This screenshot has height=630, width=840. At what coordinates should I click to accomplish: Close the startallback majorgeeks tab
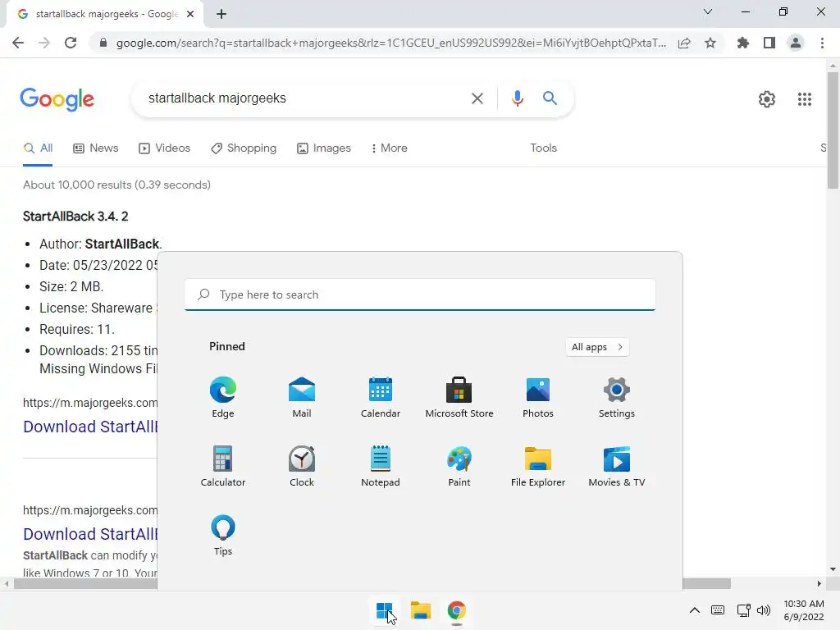tap(190, 15)
